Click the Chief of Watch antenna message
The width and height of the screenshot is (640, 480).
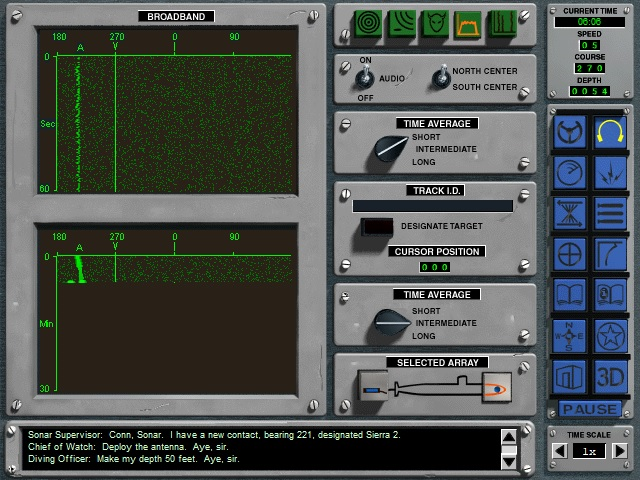click(x=128, y=447)
